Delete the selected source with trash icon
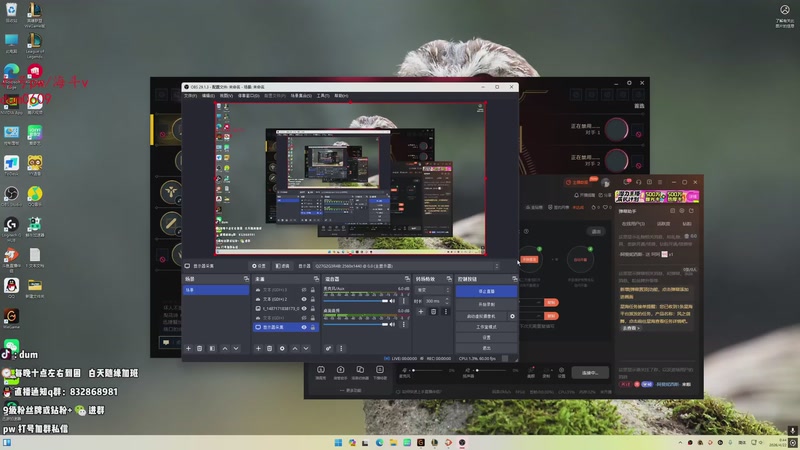800x450 pixels. pyautogui.click(x=270, y=348)
